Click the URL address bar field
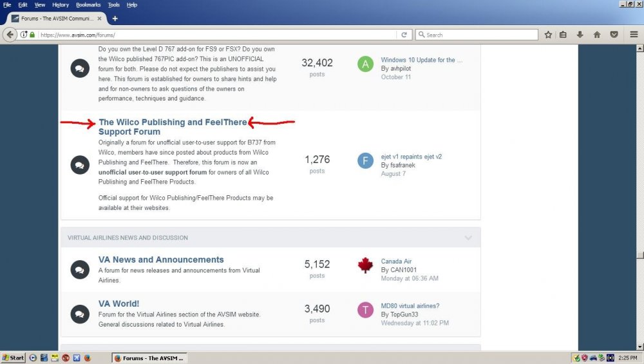Image resolution: width=644 pixels, height=364 pixels. [x=218, y=35]
